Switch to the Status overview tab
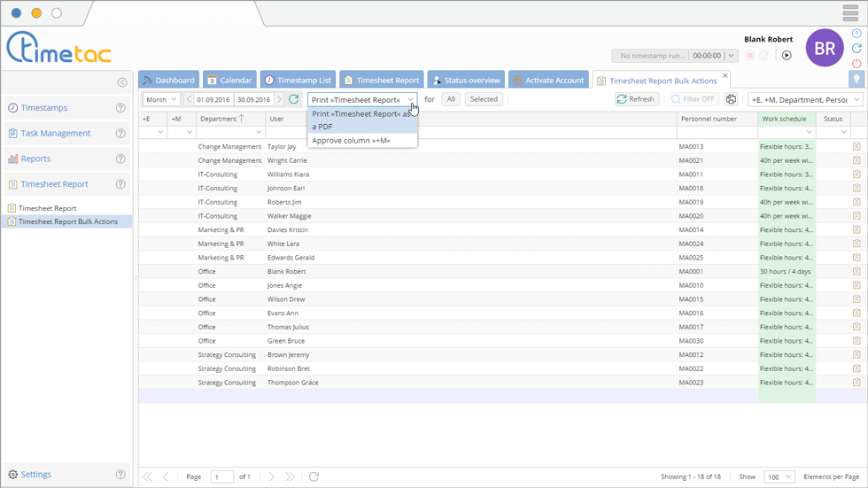Image resolution: width=868 pixels, height=488 pixels. (x=466, y=80)
